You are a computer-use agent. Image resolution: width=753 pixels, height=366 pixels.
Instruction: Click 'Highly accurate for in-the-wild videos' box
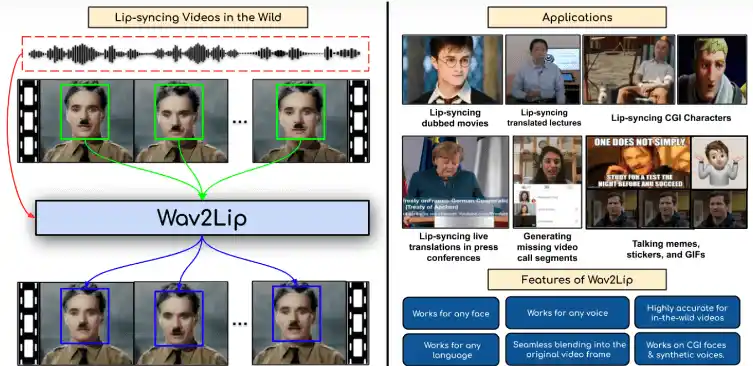[687, 313]
